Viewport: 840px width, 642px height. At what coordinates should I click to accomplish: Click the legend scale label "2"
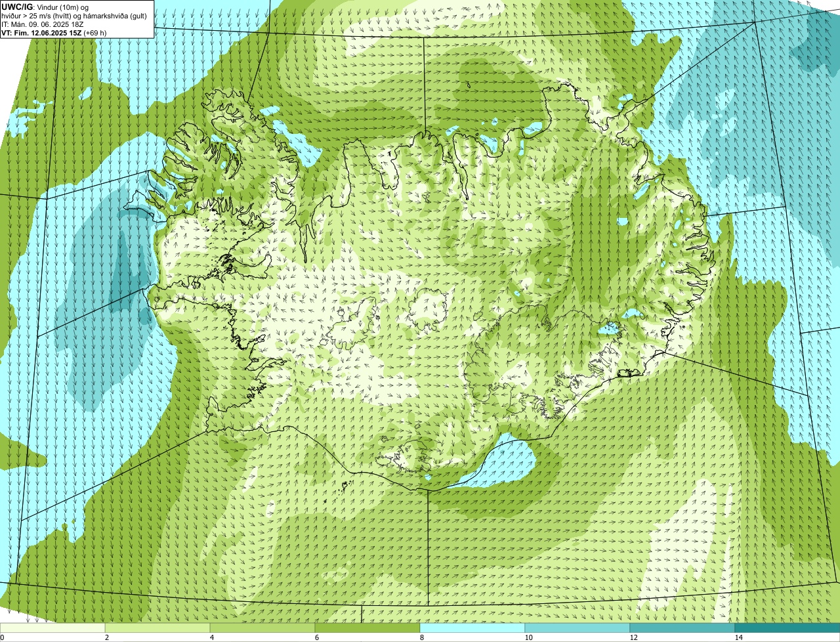click(x=106, y=637)
